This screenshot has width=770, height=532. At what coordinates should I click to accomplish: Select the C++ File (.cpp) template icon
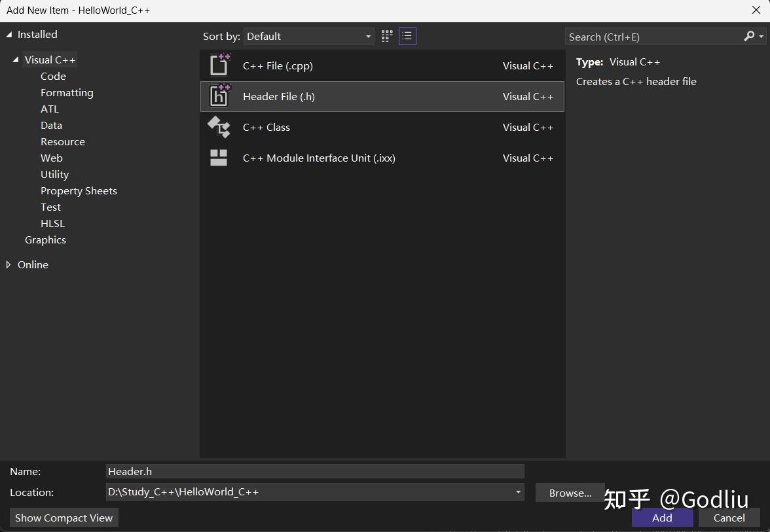click(219, 65)
